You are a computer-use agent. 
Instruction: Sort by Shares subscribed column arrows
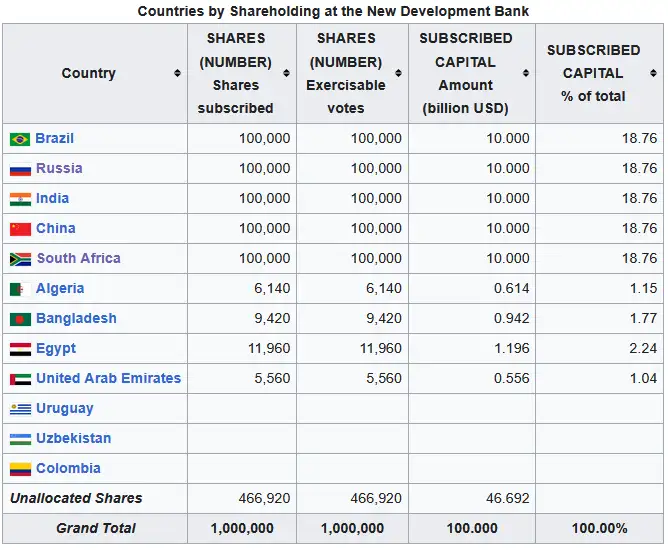click(x=286, y=73)
